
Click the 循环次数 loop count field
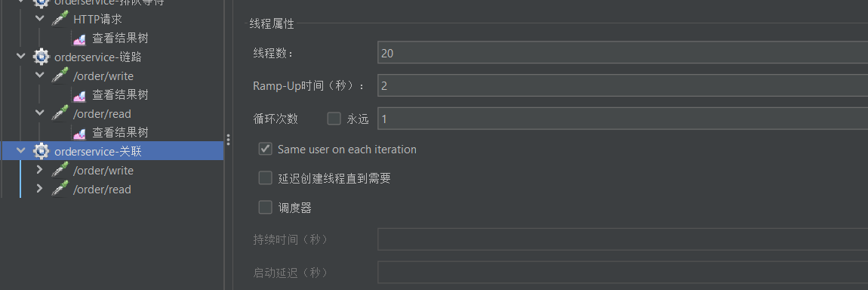(623, 119)
